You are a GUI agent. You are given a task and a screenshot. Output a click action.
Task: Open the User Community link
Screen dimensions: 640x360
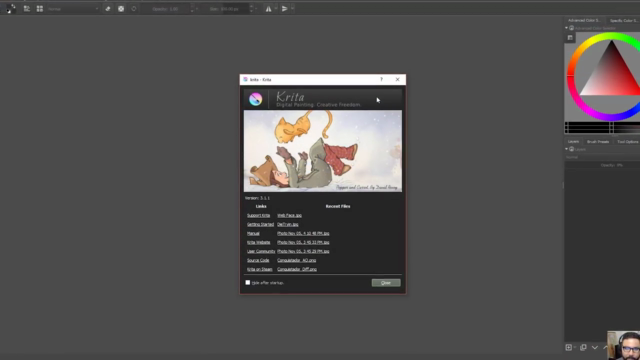pos(261,251)
